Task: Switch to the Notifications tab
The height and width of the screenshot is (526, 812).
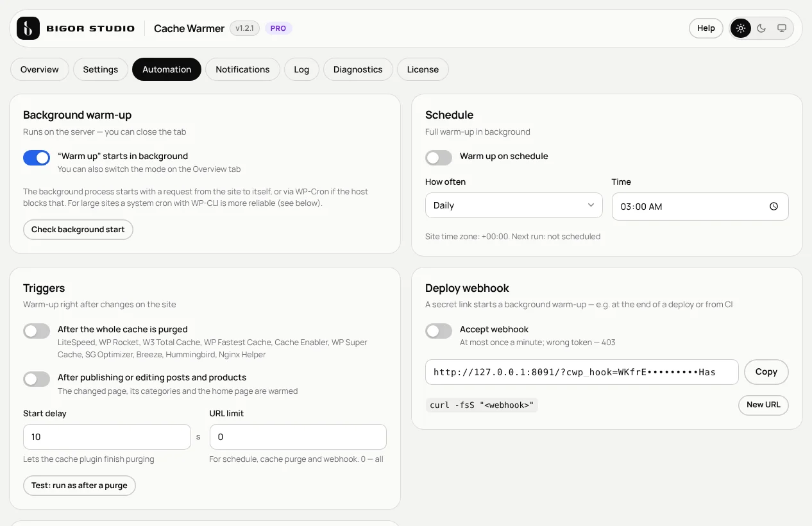Action: 242,69
